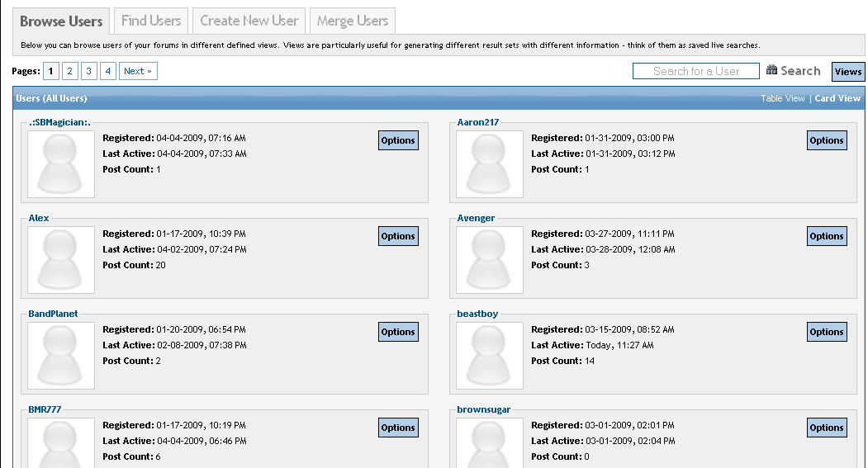This screenshot has height=468, width=868.
Task: Open the beastboy username link
Action: [x=477, y=314]
